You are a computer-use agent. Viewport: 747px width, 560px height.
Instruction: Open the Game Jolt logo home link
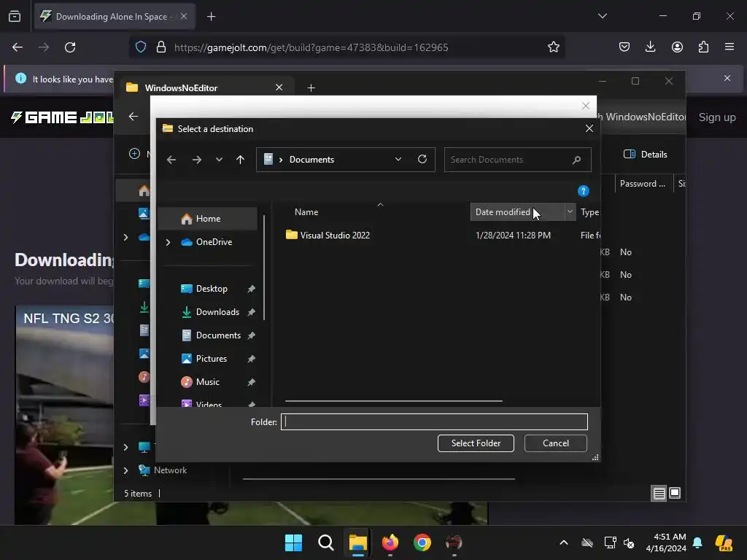62,117
